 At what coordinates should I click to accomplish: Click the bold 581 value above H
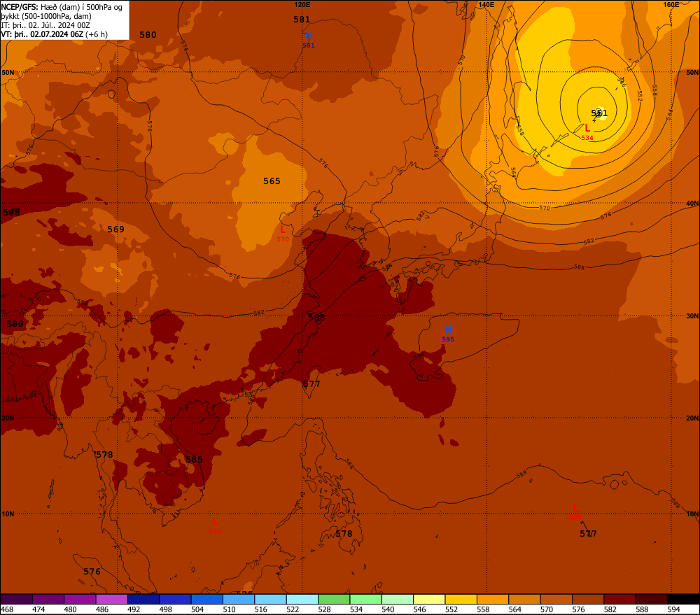(302, 19)
